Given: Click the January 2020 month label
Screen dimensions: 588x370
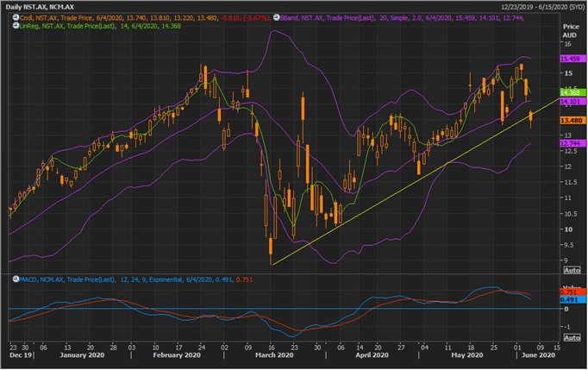Looking at the screenshot, I should click(x=82, y=355).
